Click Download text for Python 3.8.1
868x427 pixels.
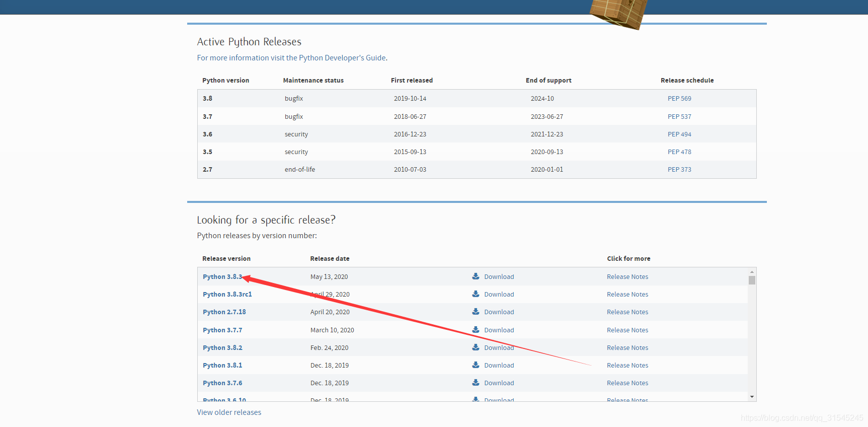(x=499, y=366)
